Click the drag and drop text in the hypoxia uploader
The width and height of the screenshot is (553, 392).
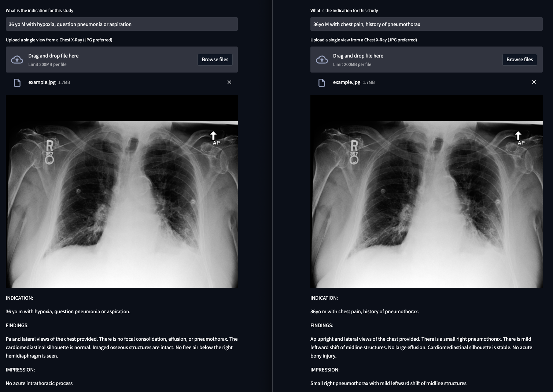click(x=54, y=56)
